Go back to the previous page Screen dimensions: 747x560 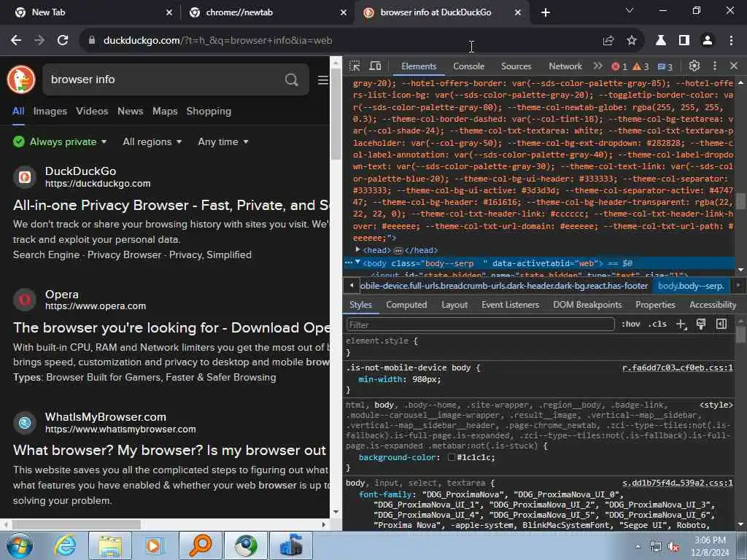pos(16,41)
